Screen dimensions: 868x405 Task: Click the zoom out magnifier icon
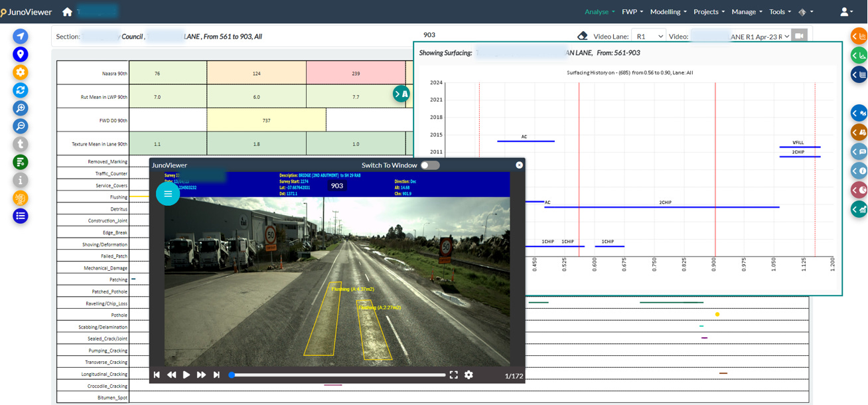point(21,126)
